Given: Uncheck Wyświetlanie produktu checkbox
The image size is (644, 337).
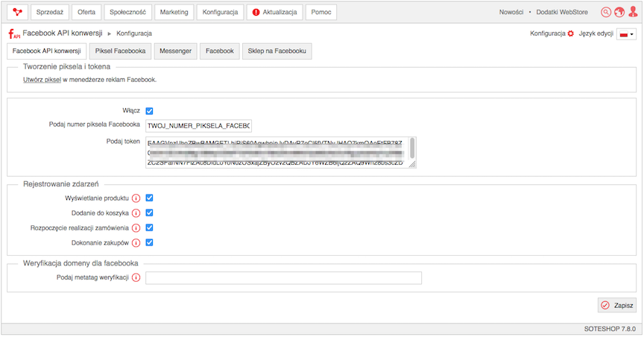Looking at the screenshot, I should 150,198.
